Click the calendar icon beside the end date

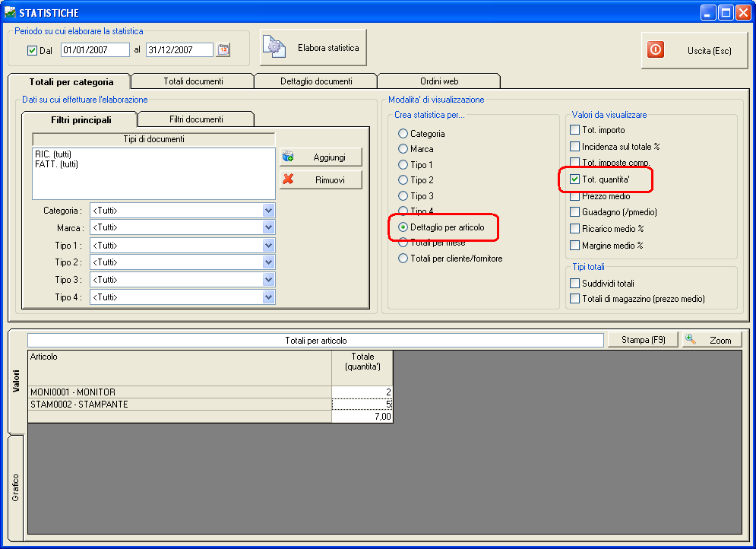click(223, 49)
